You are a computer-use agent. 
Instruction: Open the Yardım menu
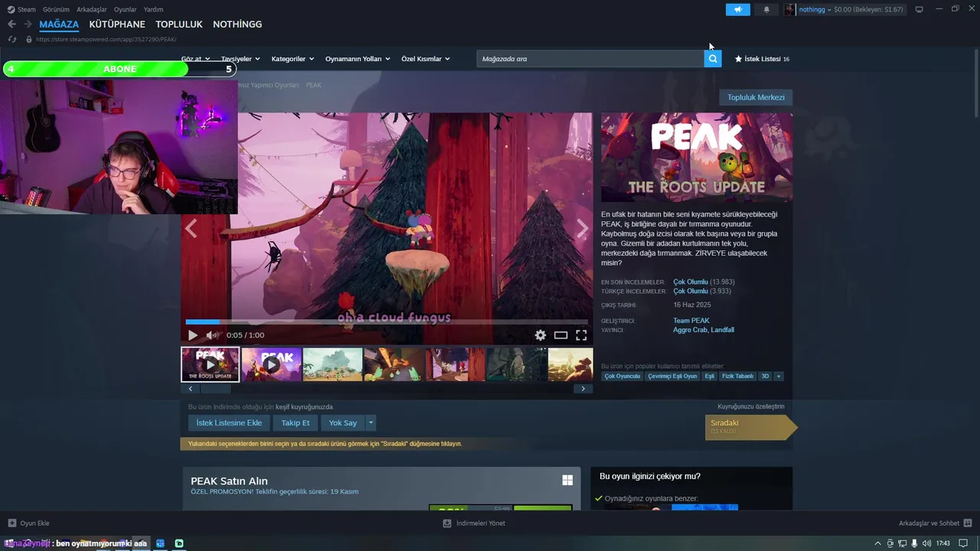pyautogui.click(x=153, y=9)
